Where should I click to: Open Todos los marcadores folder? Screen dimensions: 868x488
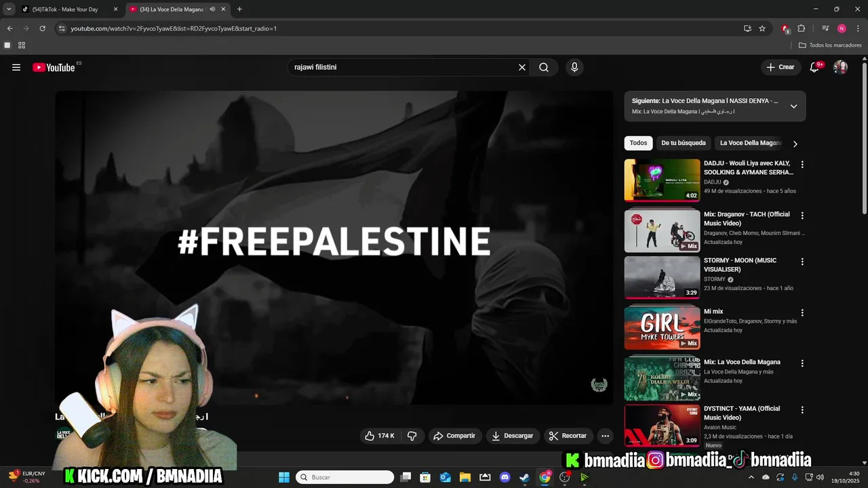pyautogui.click(x=830, y=45)
